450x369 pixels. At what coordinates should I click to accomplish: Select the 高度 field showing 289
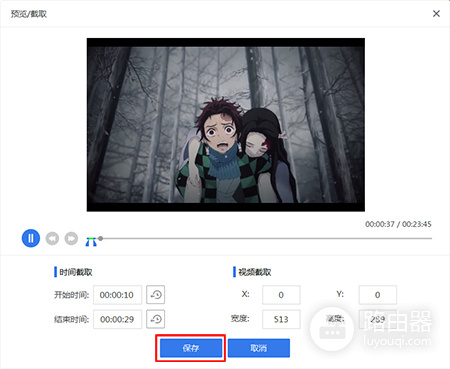pos(378,319)
